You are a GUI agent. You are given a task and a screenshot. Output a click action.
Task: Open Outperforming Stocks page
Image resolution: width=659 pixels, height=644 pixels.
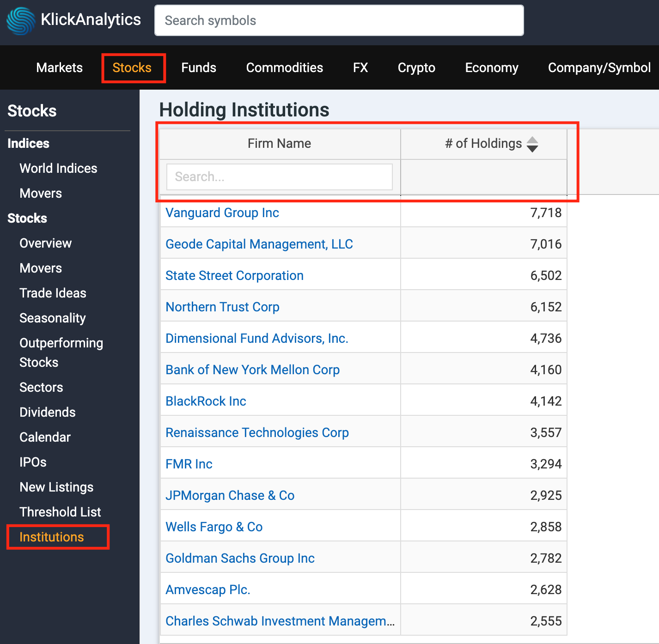61,352
